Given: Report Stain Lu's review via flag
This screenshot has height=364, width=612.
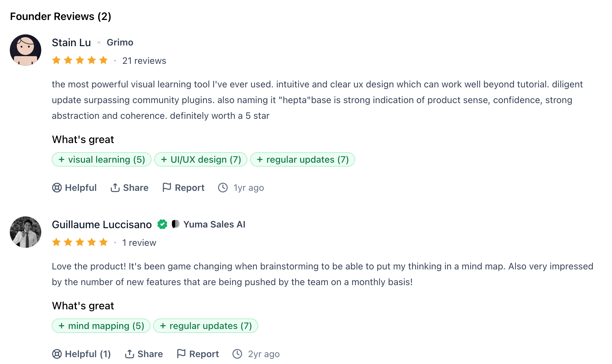Looking at the screenshot, I should coord(183,188).
